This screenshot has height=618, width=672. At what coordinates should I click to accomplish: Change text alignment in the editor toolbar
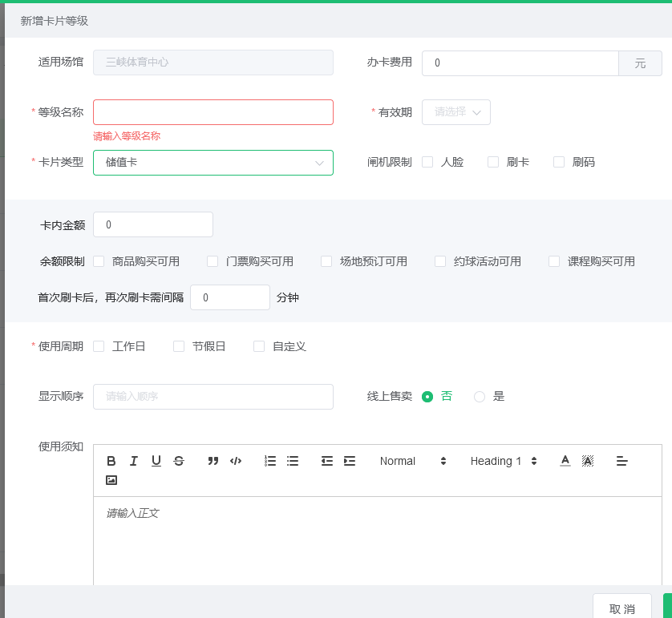click(x=621, y=460)
